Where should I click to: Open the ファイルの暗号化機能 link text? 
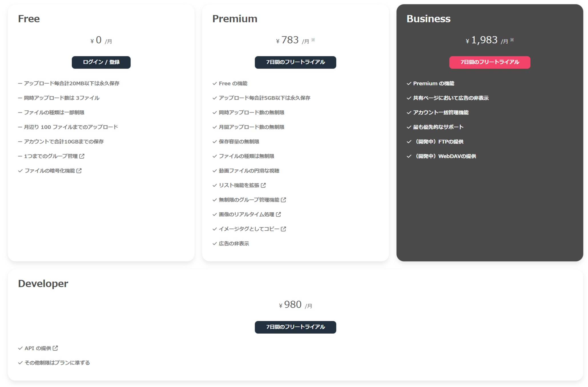[x=50, y=171]
